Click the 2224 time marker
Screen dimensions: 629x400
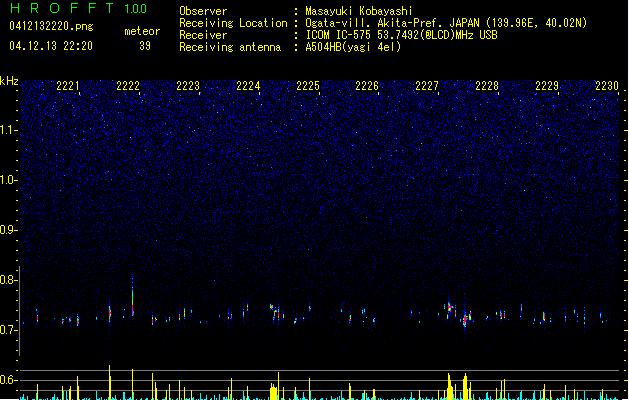pos(248,86)
